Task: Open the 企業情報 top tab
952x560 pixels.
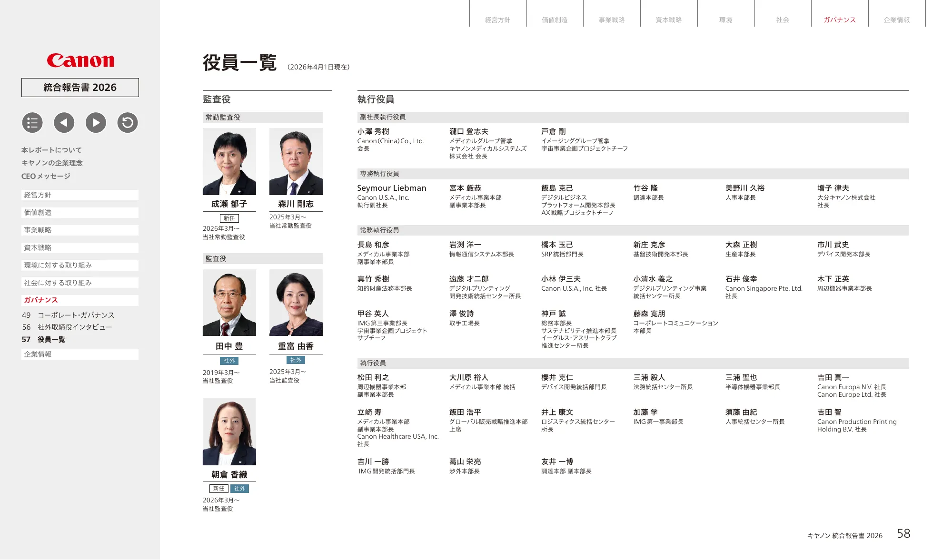Action: (x=897, y=20)
